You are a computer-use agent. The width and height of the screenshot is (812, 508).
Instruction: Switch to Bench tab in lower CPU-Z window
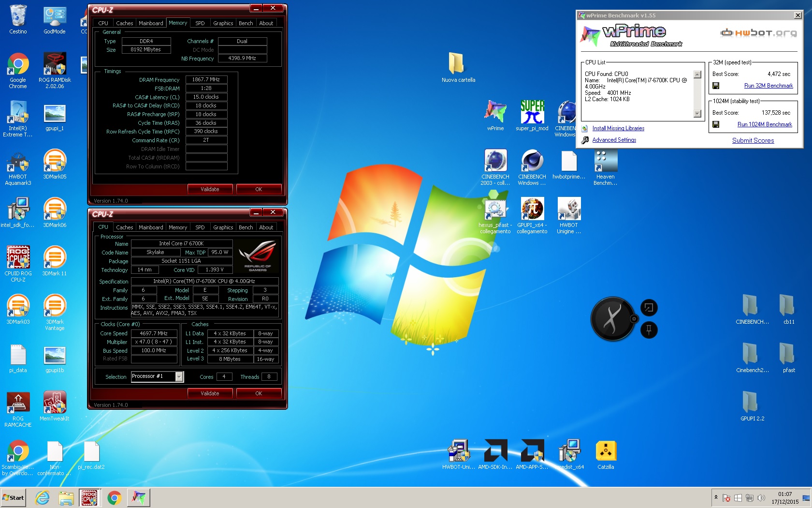pos(246,227)
